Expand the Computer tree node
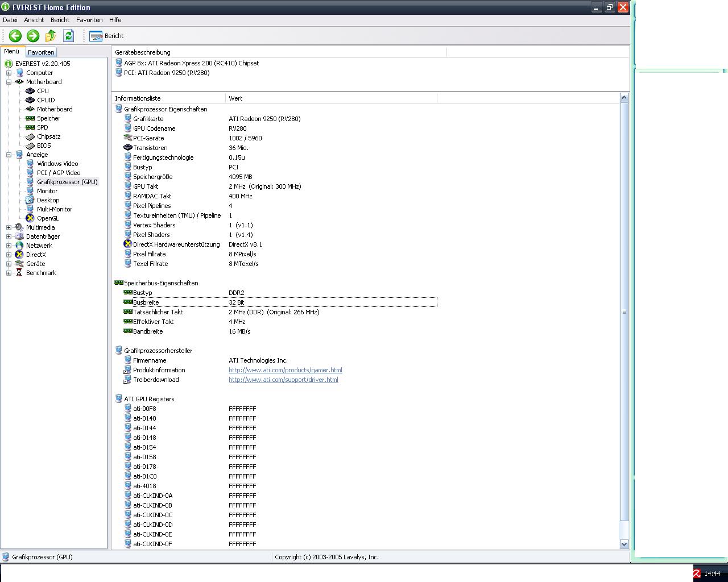Screen dimensions: 728x582 click(x=9, y=73)
